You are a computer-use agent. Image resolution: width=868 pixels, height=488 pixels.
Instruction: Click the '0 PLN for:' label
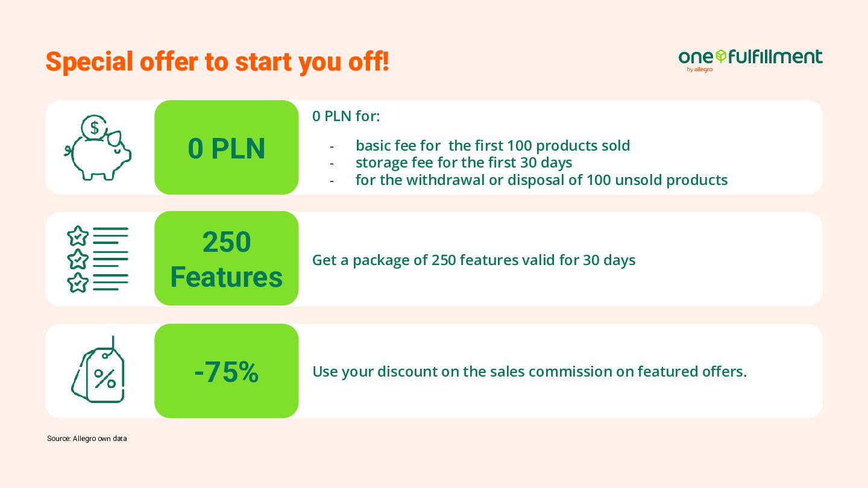pos(346,116)
